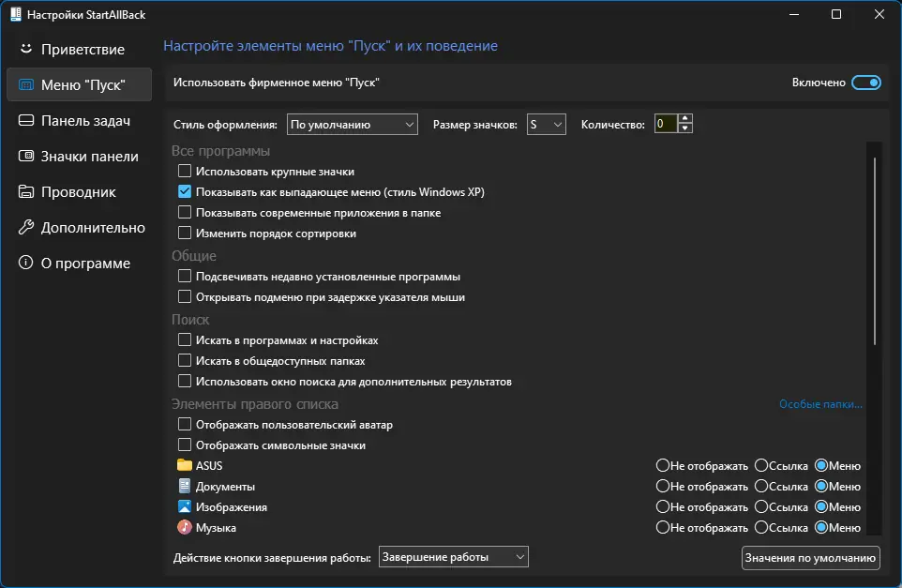902x588 pixels.
Task: Click the smiley icon next to Приветствие
Action: click(26, 49)
